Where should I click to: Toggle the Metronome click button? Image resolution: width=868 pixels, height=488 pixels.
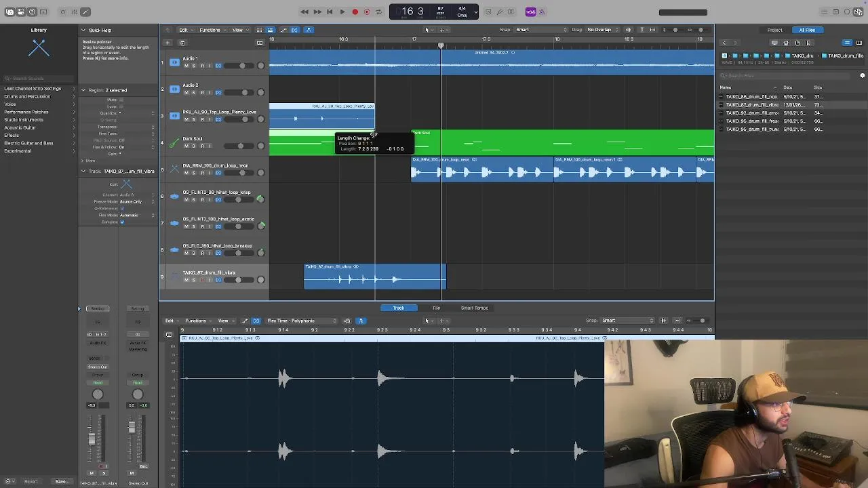click(x=542, y=12)
